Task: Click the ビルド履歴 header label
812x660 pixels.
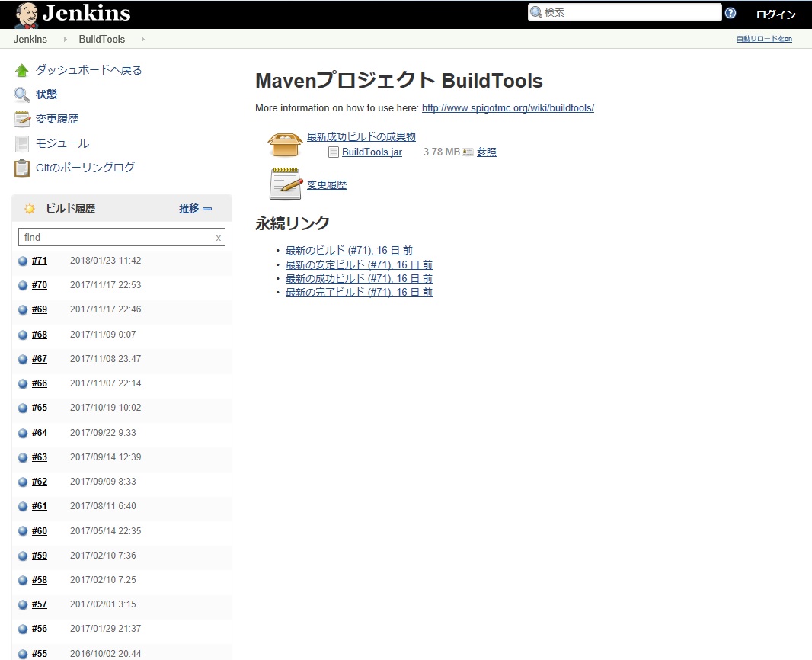Action: click(70, 209)
